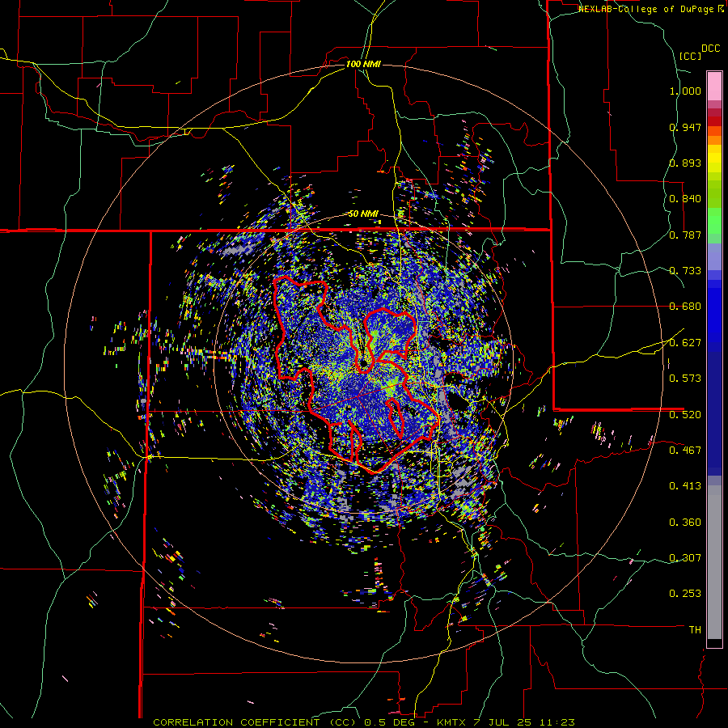Select the 0.253 scale value
Viewport: 728px width, 728px height.
(685, 594)
